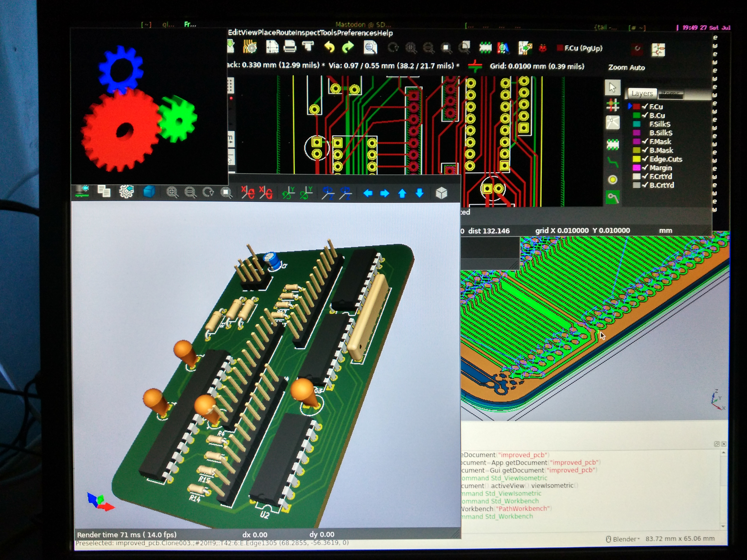Image resolution: width=747 pixels, height=560 pixels.
Task: Open the Zoom Auto dropdown
Action: coord(627,67)
